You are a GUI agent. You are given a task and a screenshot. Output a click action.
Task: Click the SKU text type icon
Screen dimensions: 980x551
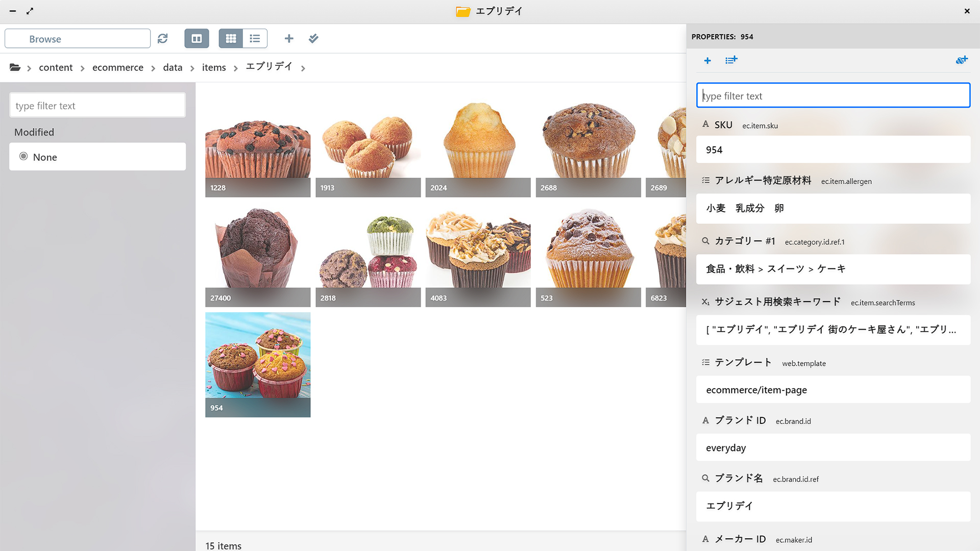[705, 124]
